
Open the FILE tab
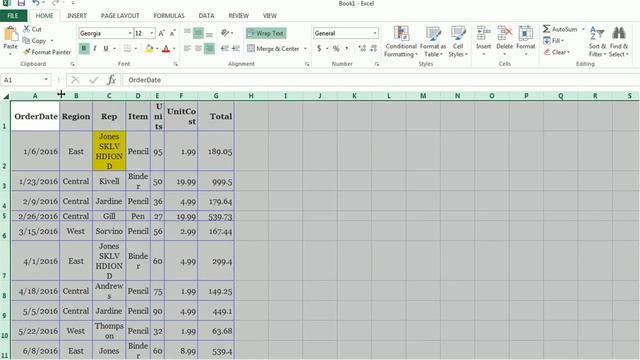[13, 16]
